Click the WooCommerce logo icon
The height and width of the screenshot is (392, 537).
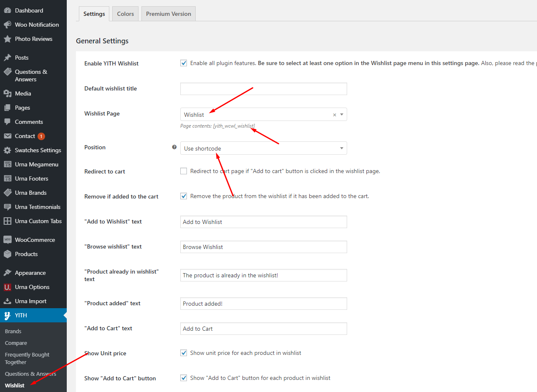8,240
